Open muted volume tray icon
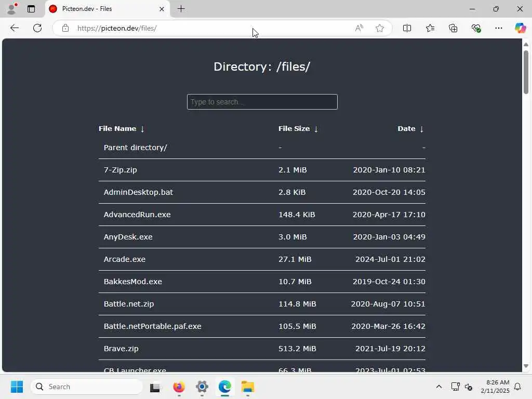 [x=469, y=387]
